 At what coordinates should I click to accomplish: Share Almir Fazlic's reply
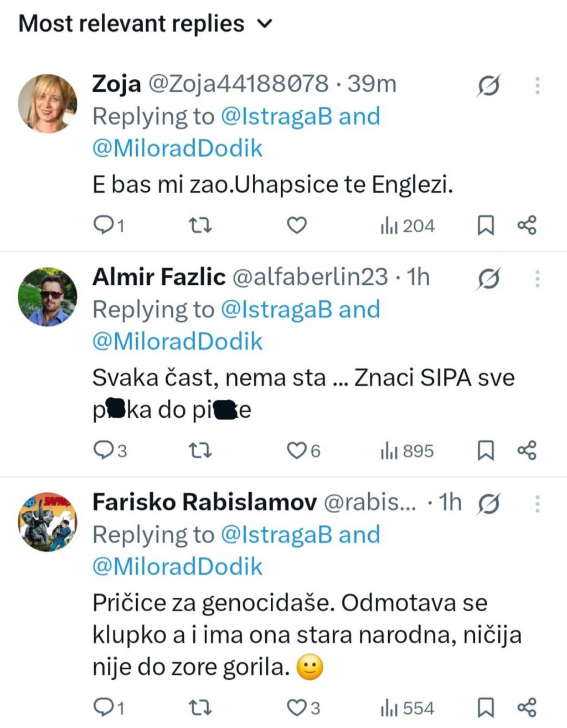pyautogui.click(x=527, y=451)
